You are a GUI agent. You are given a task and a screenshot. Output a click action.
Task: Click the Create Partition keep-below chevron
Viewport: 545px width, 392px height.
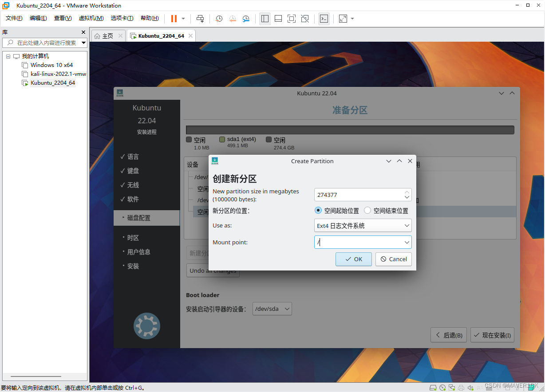point(389,161)
